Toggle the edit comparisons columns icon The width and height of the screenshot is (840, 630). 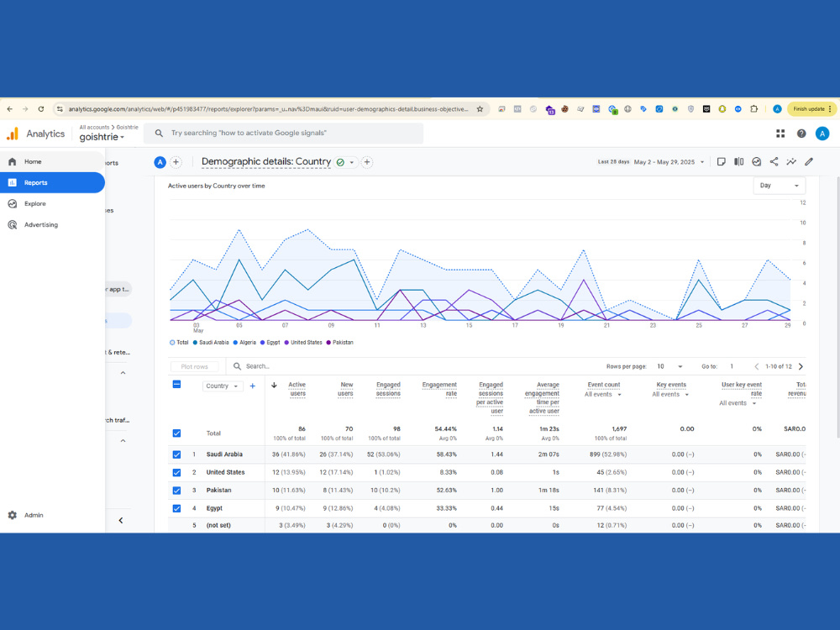(x=738, y=161)
